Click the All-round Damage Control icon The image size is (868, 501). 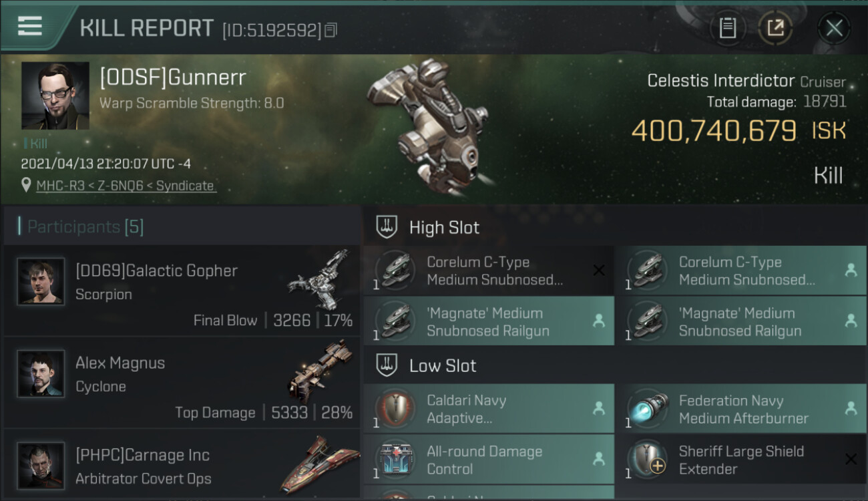(395, 459)
